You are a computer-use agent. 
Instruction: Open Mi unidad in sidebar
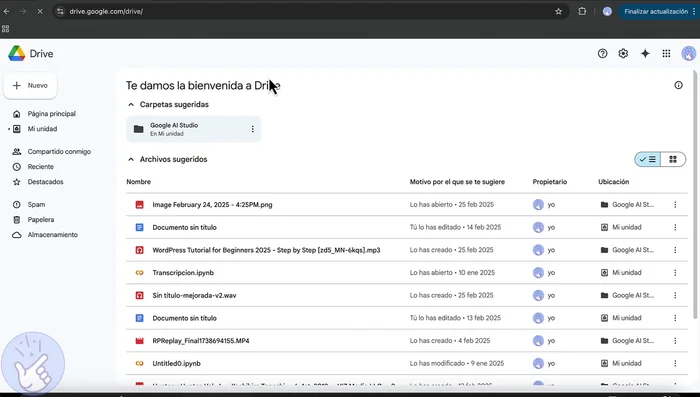click(42, 129)
